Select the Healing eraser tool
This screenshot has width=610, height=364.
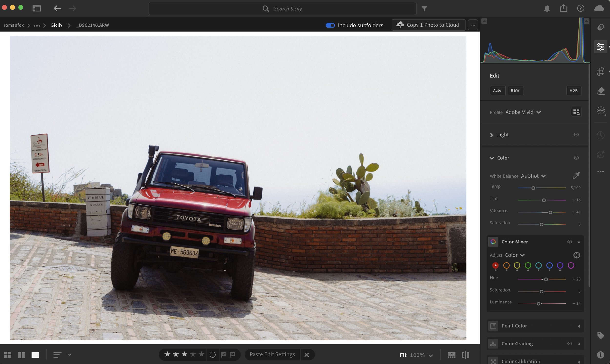(x=600, y=91)
